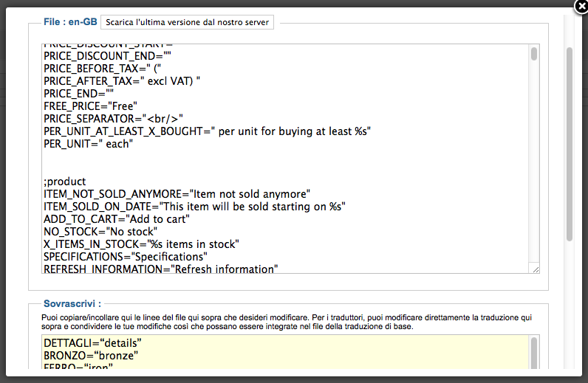Place cursor on the ITEM_NOT_SOLD_ANYMORE line
This screenshot has width=588, height=383.
pyautogui.click(x=177, y=193)
